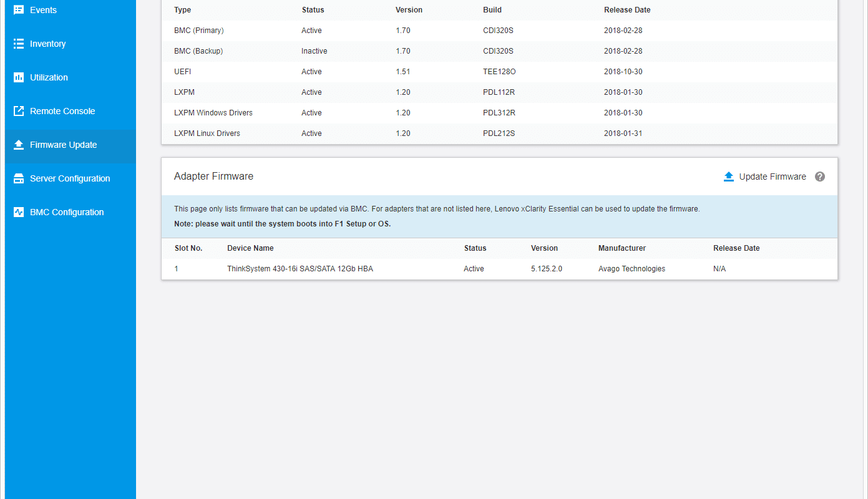The image size is (868, 499).
Task: Click build PDL312R
Action: click(499, 113)
